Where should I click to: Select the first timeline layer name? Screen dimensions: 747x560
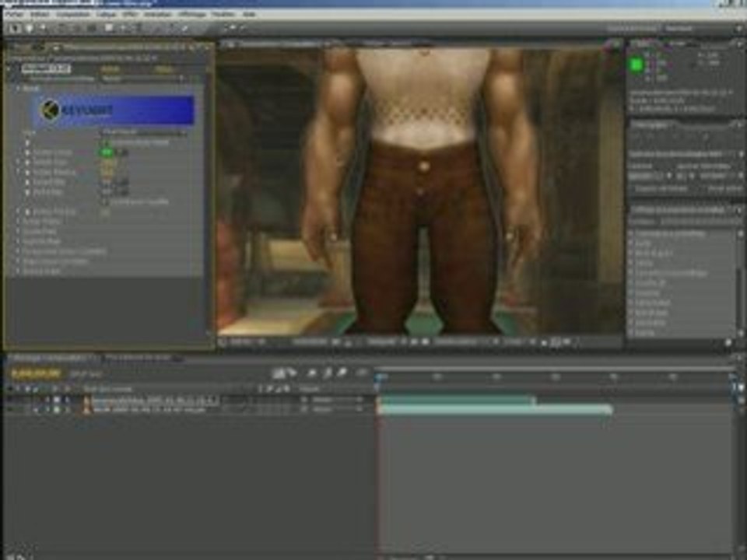pos(155,400)
